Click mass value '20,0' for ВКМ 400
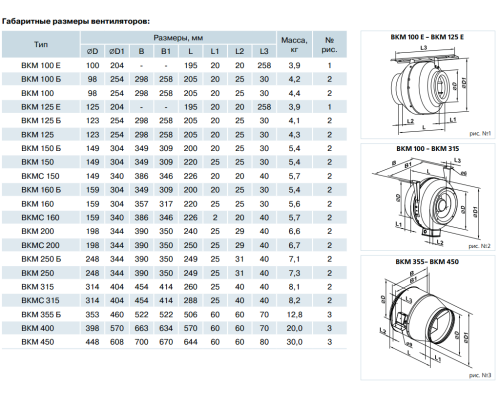Screen dimensions: 500x400 (294, 328)
